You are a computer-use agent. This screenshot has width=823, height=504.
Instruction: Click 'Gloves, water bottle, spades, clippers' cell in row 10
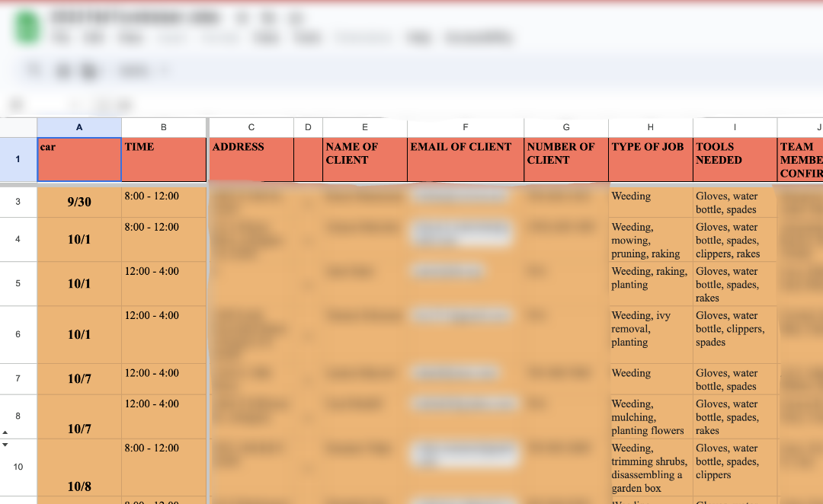point(735,467)
